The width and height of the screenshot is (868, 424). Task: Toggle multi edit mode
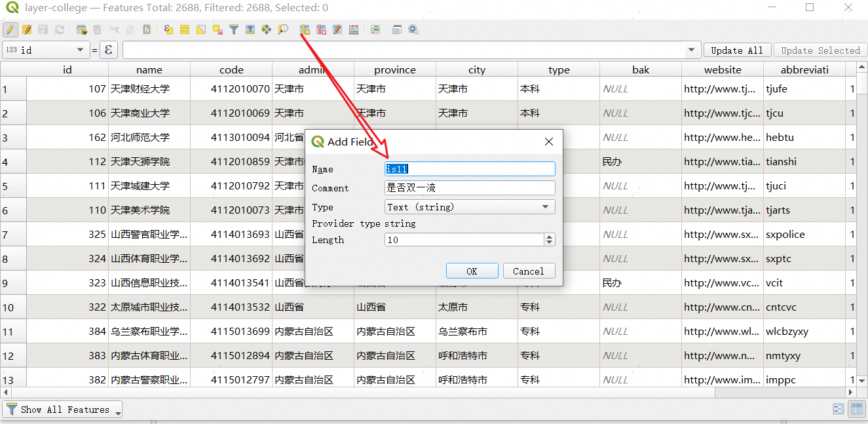click(27, 29)
